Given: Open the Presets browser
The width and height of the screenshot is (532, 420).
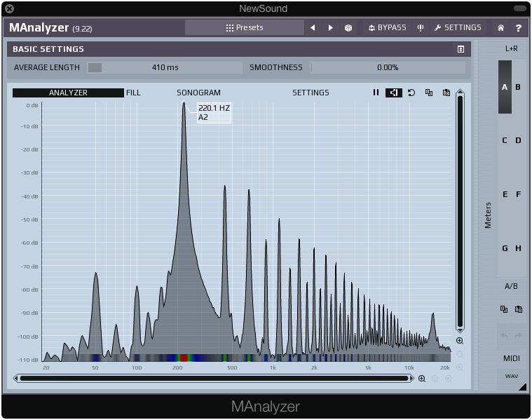Looking at the screenshot, I should 245,27.
